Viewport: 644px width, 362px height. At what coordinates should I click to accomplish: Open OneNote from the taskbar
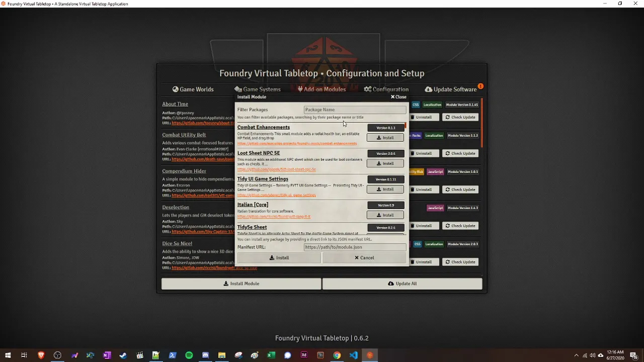click(107, 355)
